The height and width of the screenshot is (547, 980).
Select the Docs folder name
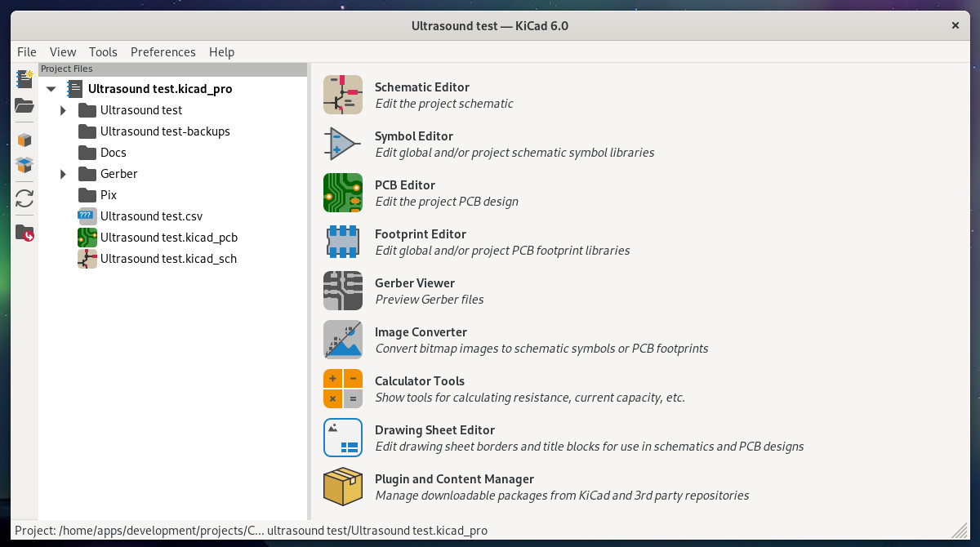(114, 153)
